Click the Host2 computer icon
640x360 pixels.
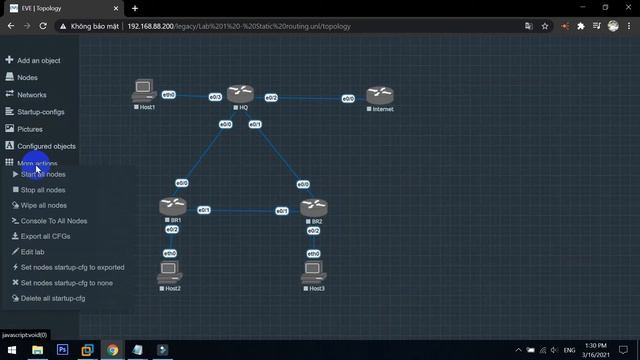pyautogui.click(x=170, y=272)
